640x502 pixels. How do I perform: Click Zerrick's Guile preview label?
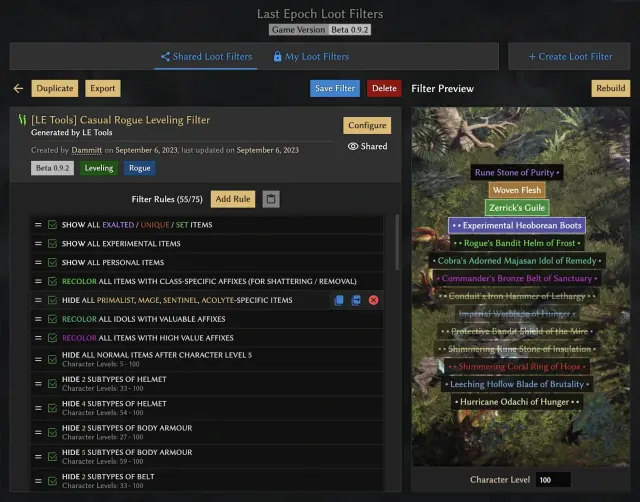(x=517, y=207)
